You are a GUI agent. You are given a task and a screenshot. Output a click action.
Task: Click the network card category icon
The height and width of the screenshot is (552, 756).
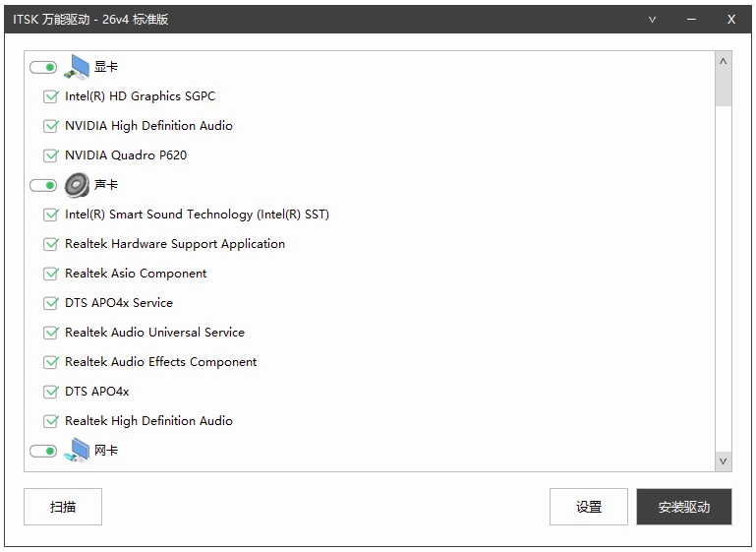pos(77,451)
